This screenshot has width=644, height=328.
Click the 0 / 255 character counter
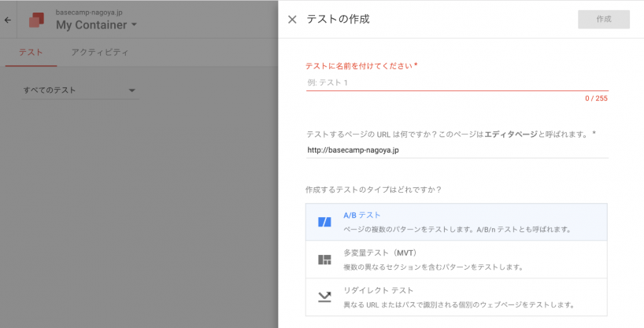pos(596,98)
